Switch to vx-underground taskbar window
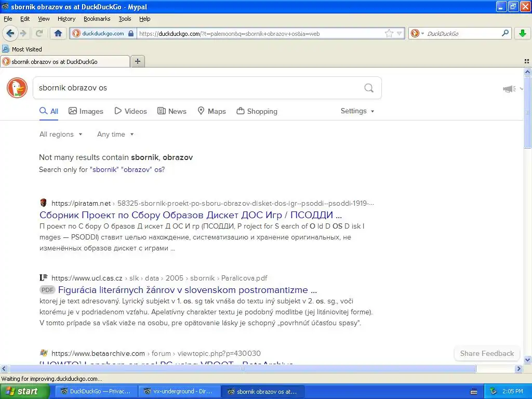This screenshot has height=399, width=532. tap(179, 391)
